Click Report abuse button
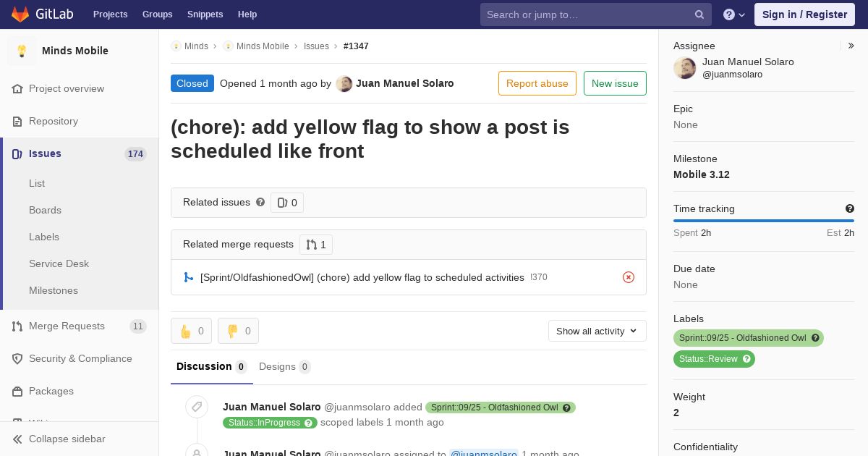The height and width of the screenshot is (456, 868). [x=537, y=83]
